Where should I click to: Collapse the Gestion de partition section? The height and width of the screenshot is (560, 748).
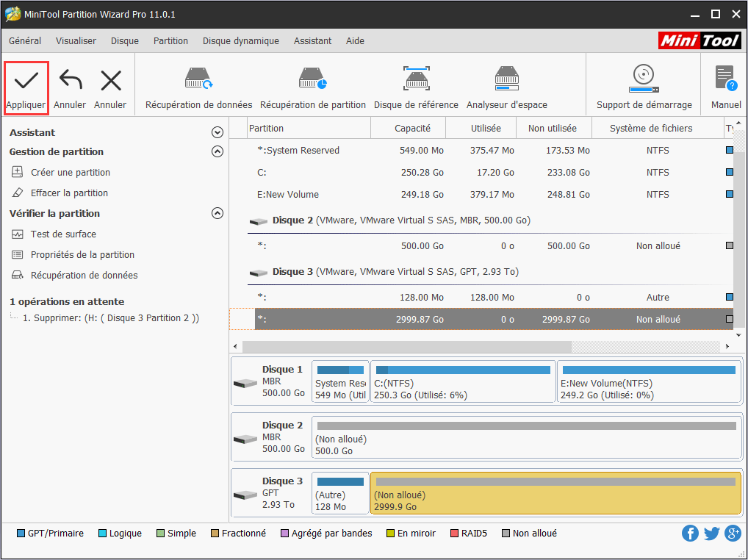tap(217, 152)
